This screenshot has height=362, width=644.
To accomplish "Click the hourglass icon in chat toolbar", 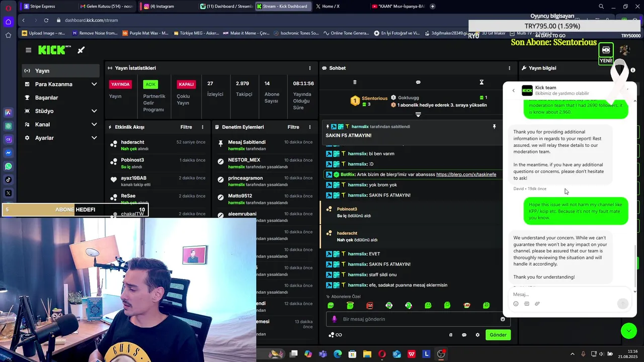I will pos(481,82).
